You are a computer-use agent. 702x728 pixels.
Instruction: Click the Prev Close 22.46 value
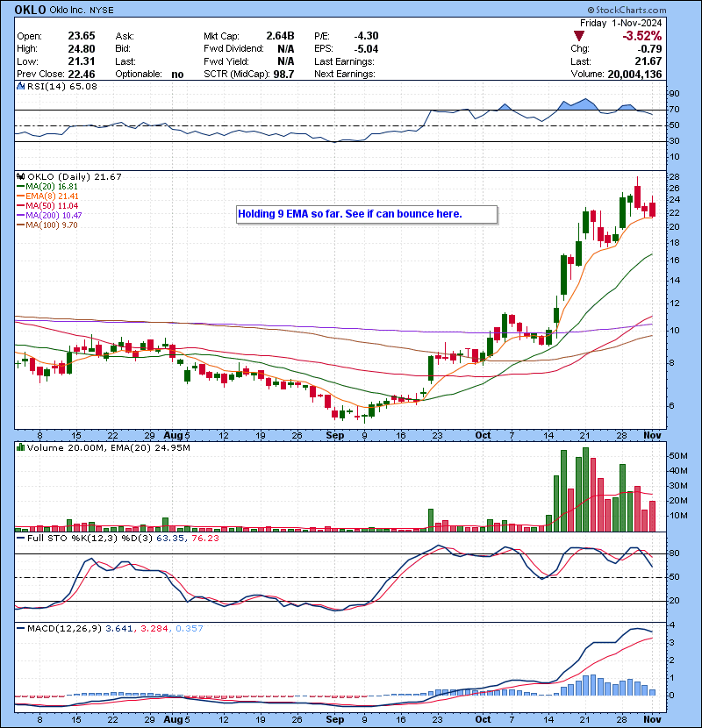coord(82,74)
